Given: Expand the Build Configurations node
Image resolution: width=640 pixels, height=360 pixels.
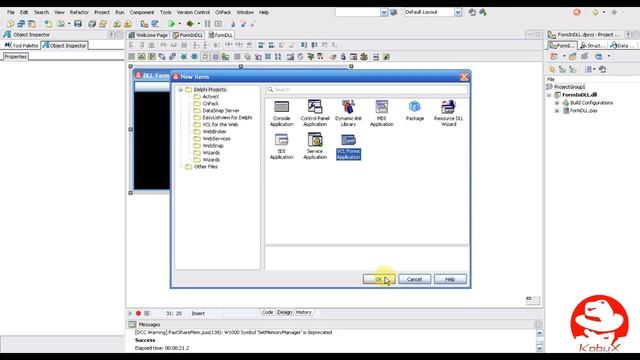Looking at the screenshot, I should 557,103.
